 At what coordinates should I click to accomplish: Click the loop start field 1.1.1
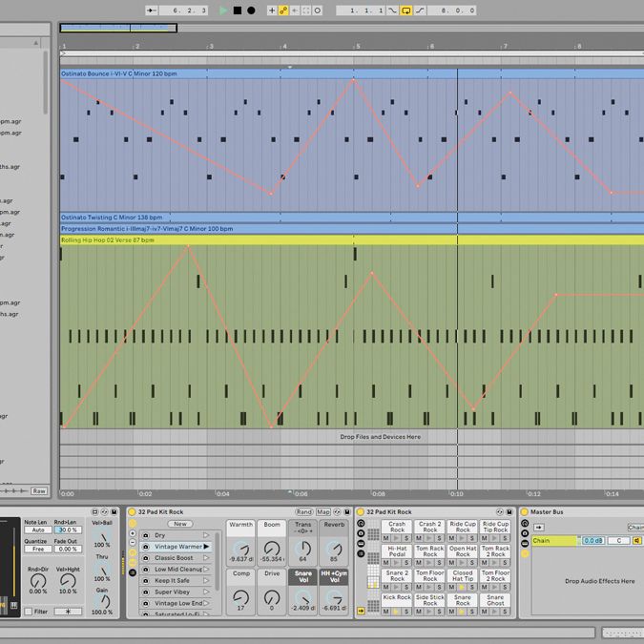tap(361, 10)
